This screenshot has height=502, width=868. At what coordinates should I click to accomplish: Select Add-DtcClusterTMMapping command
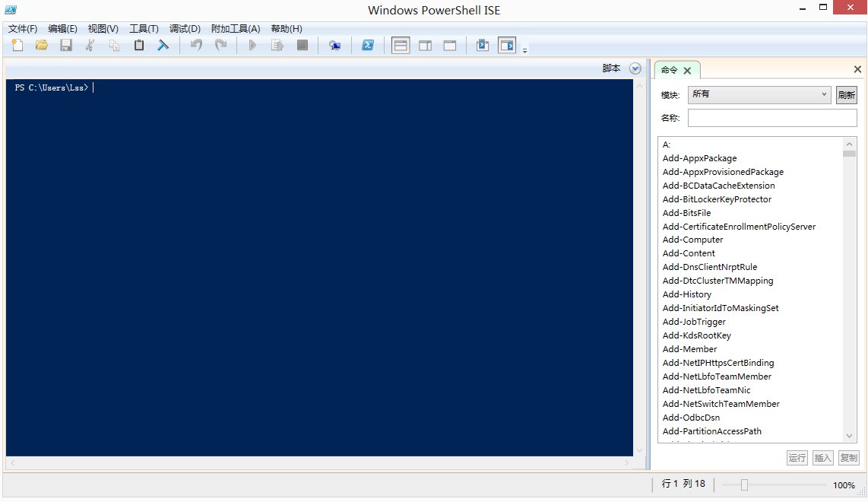coord(718,281)
